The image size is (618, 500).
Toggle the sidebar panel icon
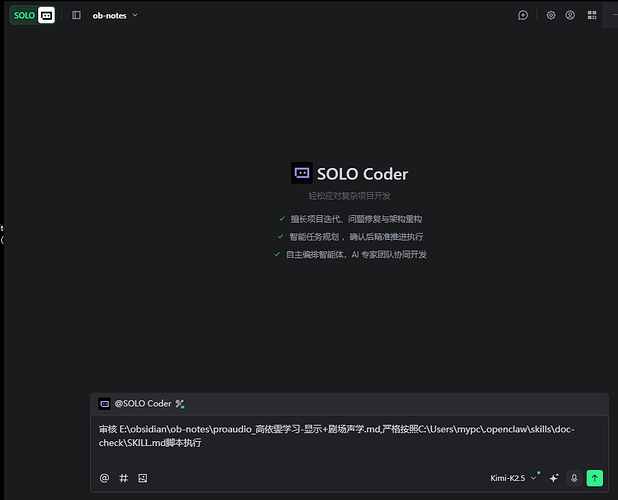[76, 15]
